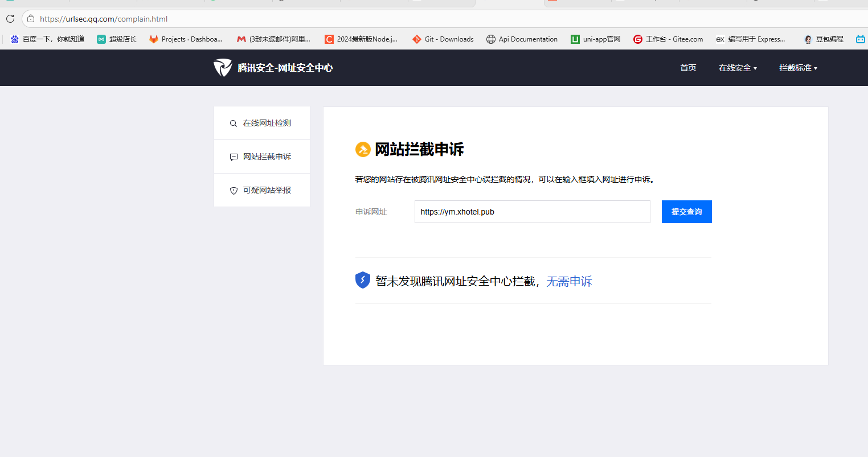Image resolution: width=868 pixels, height=457 pixels.
Task: Click the Tencent Security shield logo
Action: pyautogui.click(x=223, y=68)
